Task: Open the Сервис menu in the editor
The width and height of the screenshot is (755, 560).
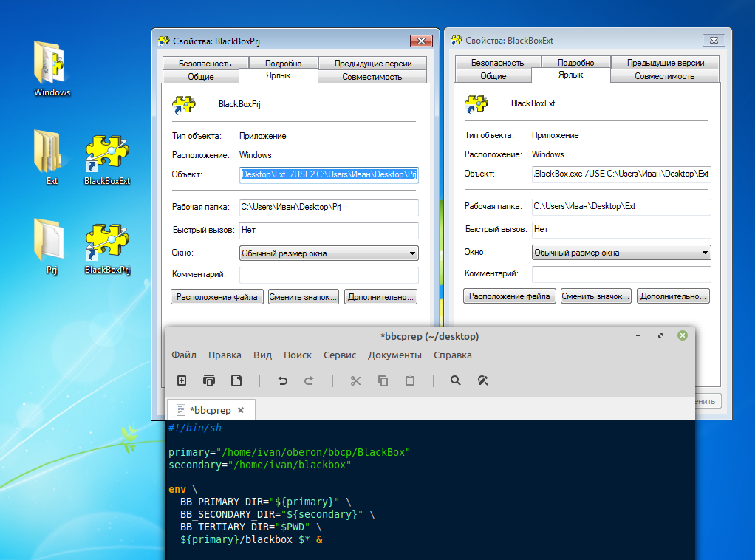Action: tap(340, 355)
